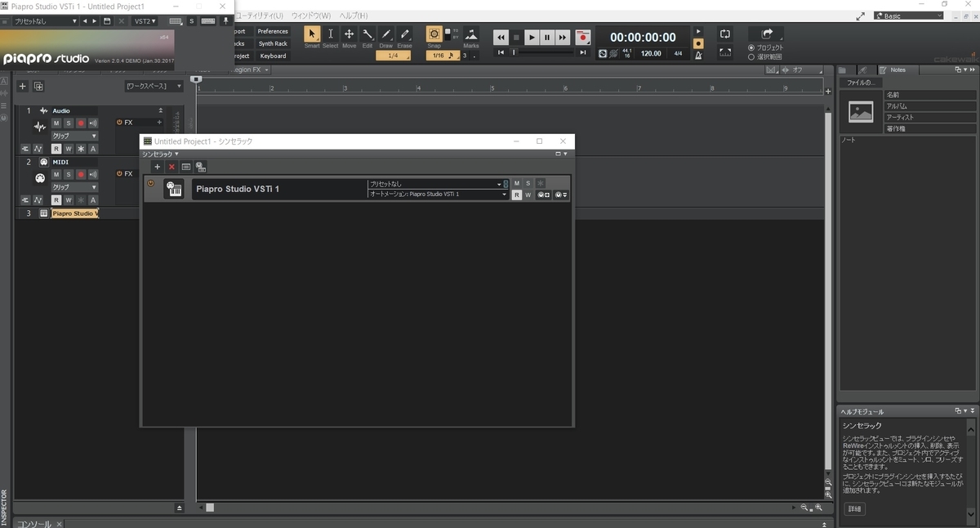Pause the transport
The height and width of the screenshot is (528, 980).
tap(547, 37)
